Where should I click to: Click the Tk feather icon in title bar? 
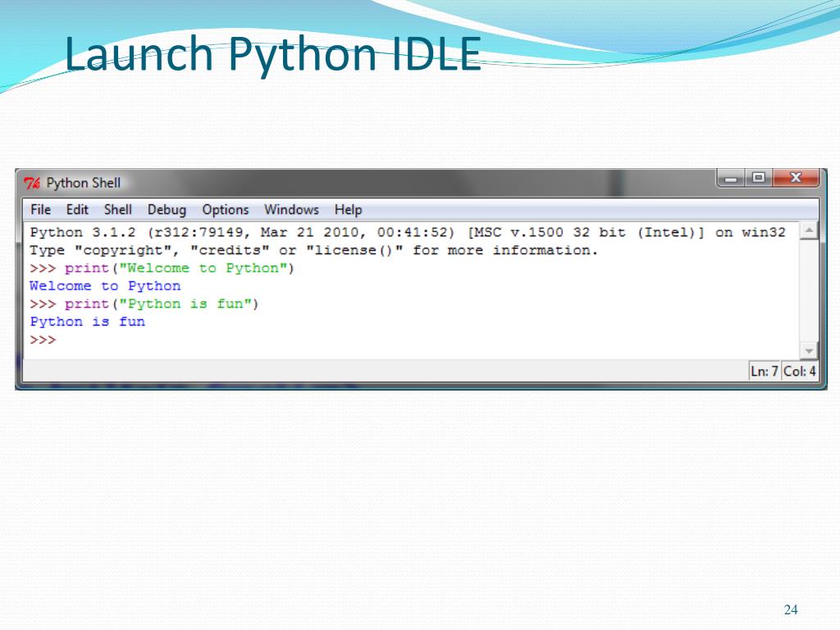(32, 183)
